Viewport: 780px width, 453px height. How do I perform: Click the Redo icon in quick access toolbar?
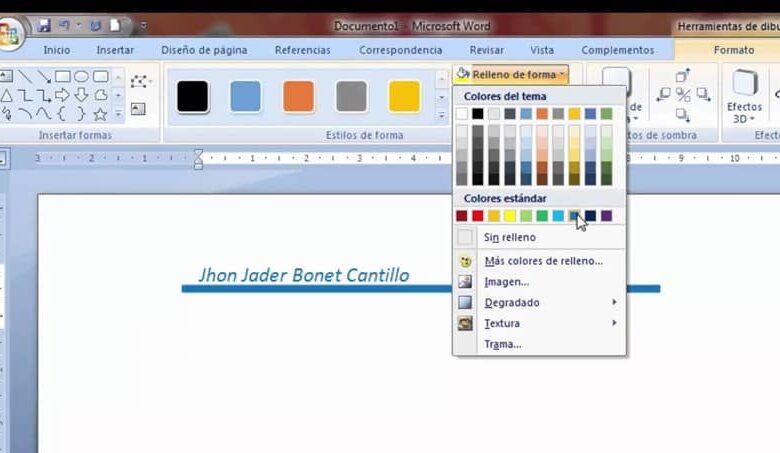click(96, 25)
